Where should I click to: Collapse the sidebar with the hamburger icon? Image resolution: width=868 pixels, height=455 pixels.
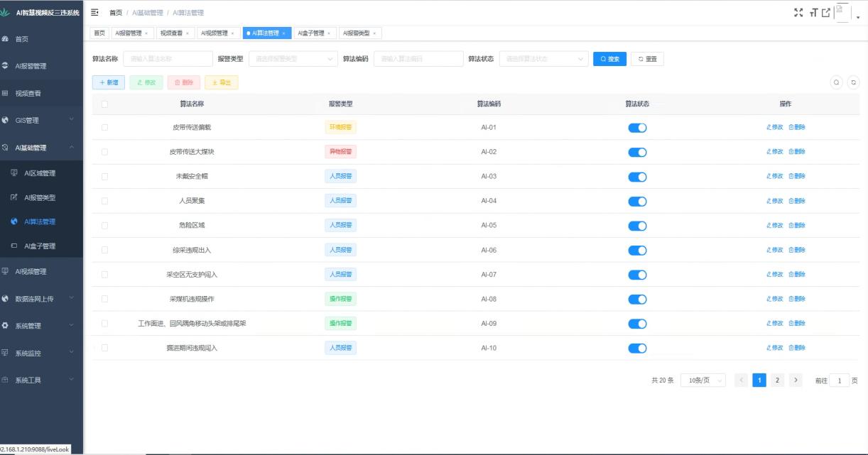[x=95, y=13]
